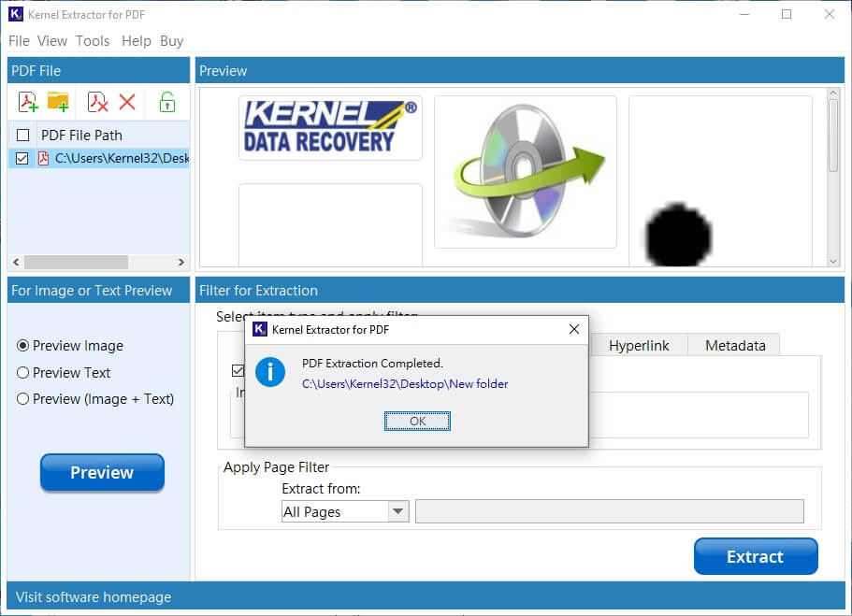This screenshot has height=616, width=852.
Task: Click the Add folder icon
Action: 58,102
